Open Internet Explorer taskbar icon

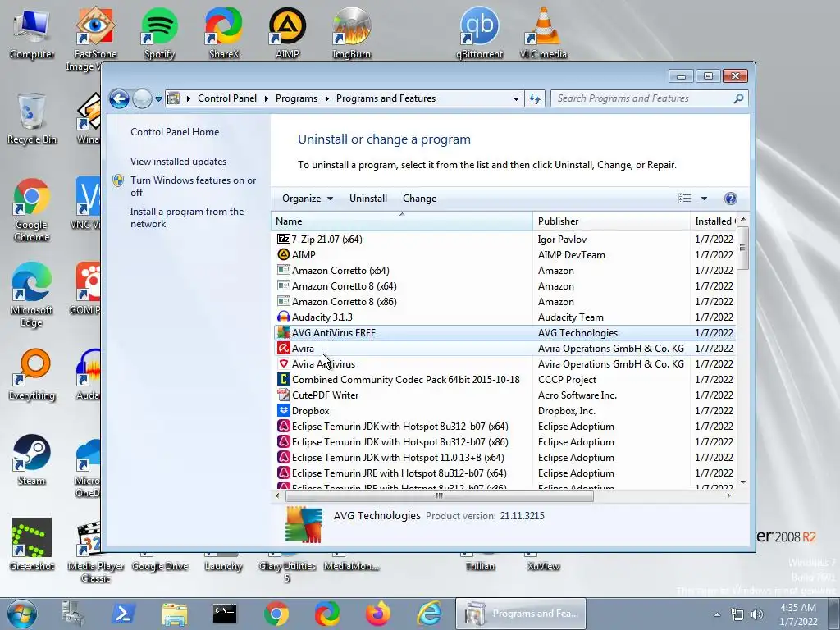tap(429, 614)
